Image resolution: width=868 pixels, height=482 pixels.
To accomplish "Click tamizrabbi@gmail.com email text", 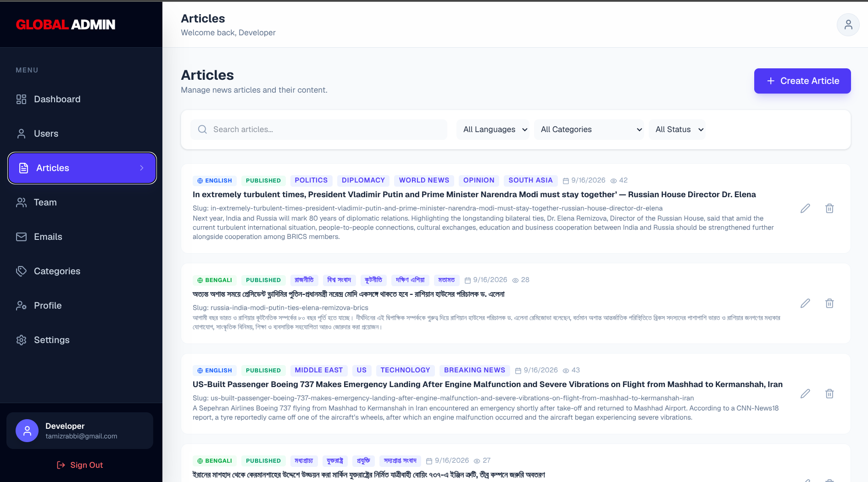I will point(81,436).
